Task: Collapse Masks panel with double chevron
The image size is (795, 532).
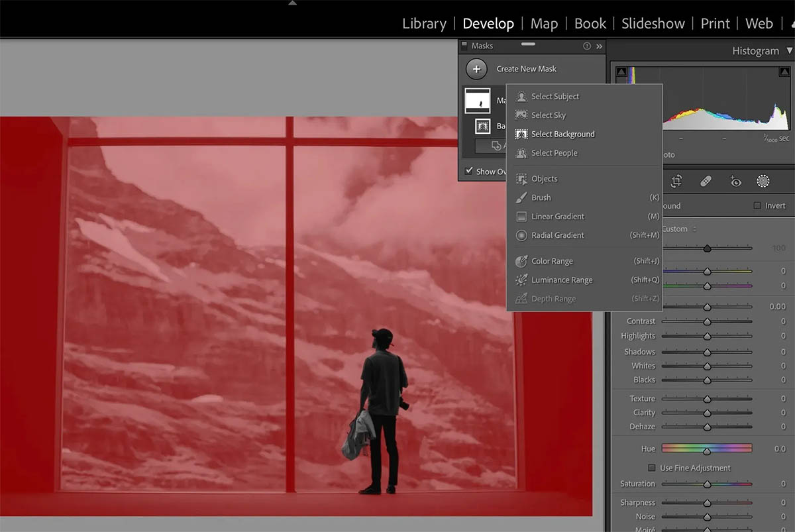Action: tap(599, 46)
